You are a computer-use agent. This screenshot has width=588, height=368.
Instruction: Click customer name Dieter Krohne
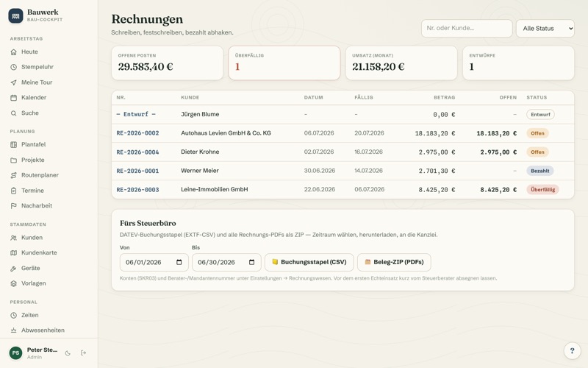coord(200,152)
